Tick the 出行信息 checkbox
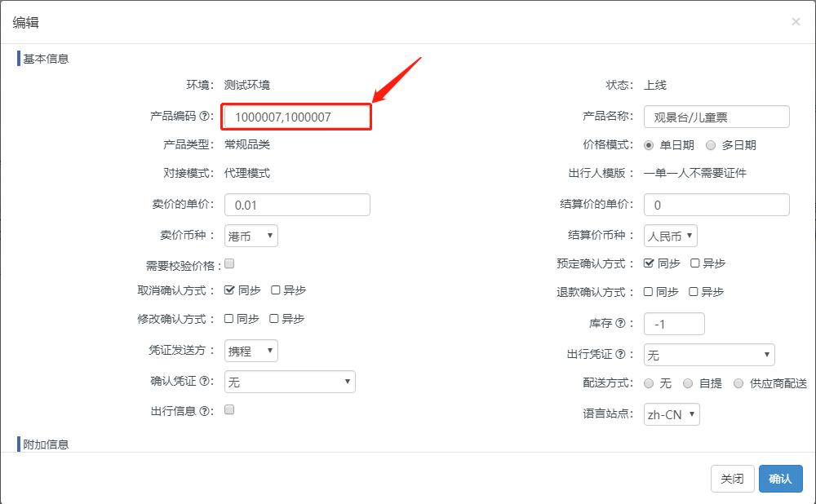 point(229,410)
